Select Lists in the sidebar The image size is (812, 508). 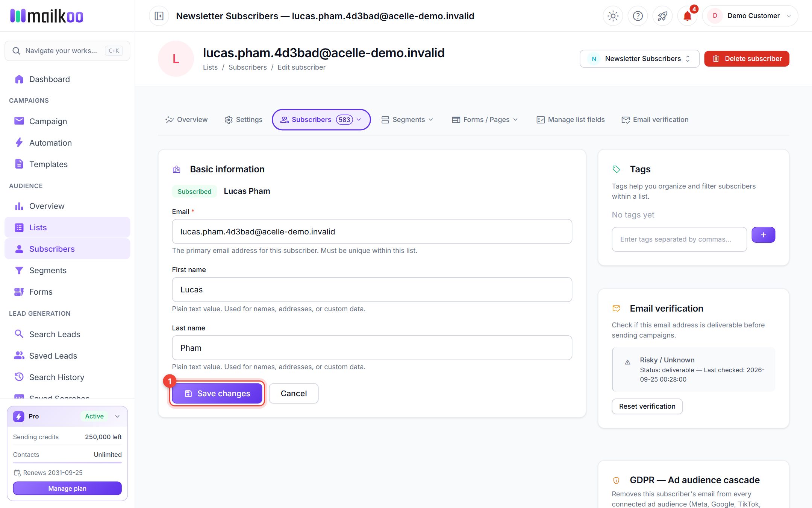click(67, 227)
